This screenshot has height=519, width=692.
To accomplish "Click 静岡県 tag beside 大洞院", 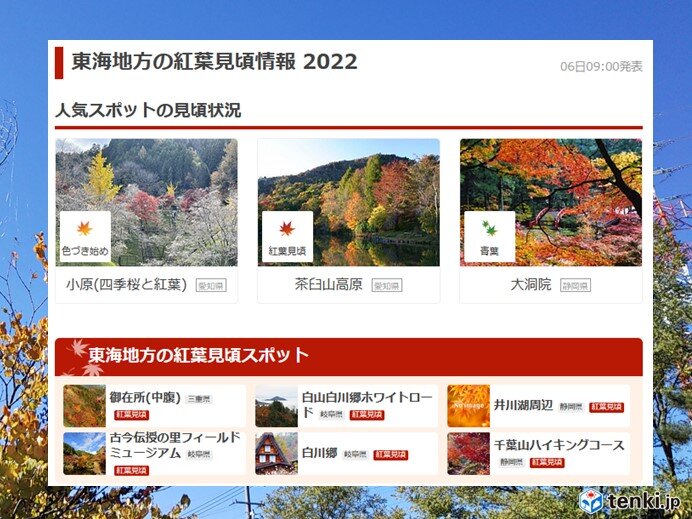I will click(x=575, y=286).
